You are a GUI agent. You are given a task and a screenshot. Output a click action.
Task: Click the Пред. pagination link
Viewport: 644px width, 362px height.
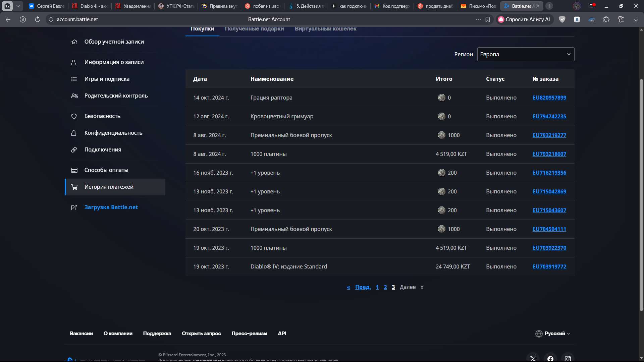tap(363, 287)
